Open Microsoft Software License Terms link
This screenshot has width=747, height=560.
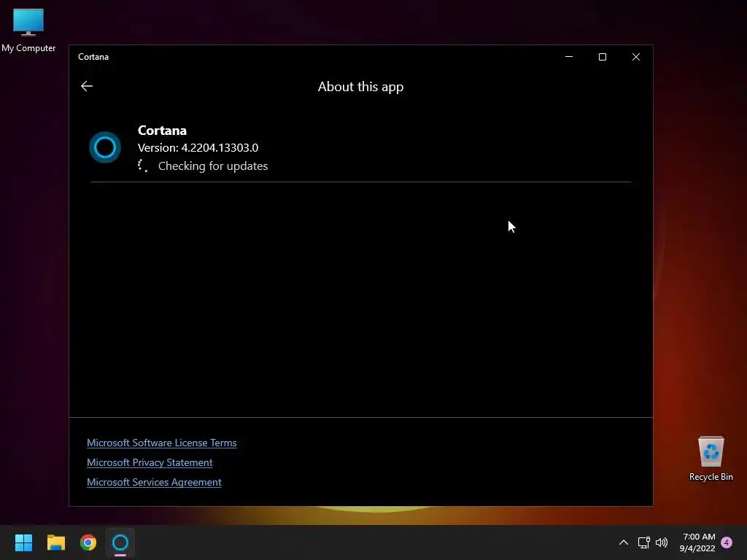pos(161,443)
